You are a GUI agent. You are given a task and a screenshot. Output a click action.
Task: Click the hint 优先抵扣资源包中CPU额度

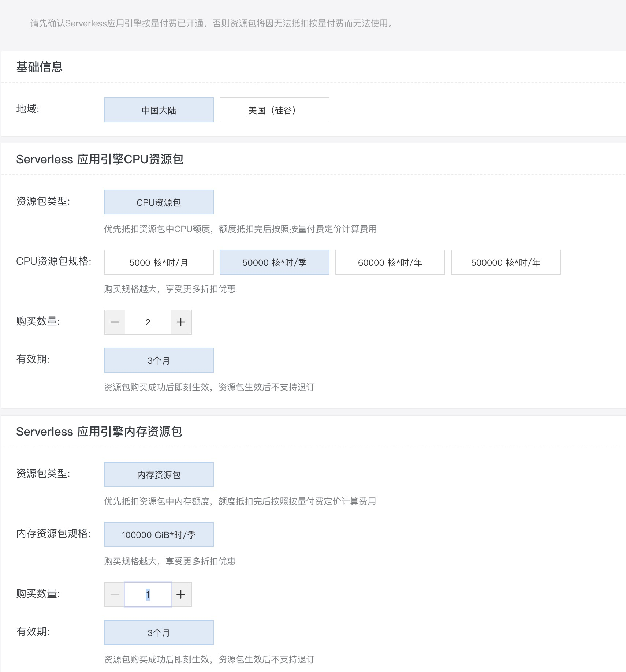tap(241, 229)
